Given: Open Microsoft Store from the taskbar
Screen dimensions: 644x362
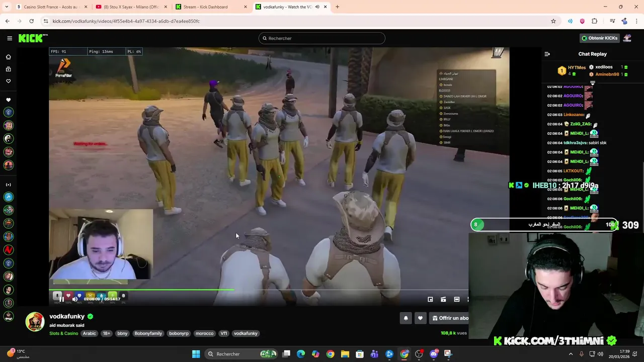Looking at the screenshot, I should (x=360, y=354).
